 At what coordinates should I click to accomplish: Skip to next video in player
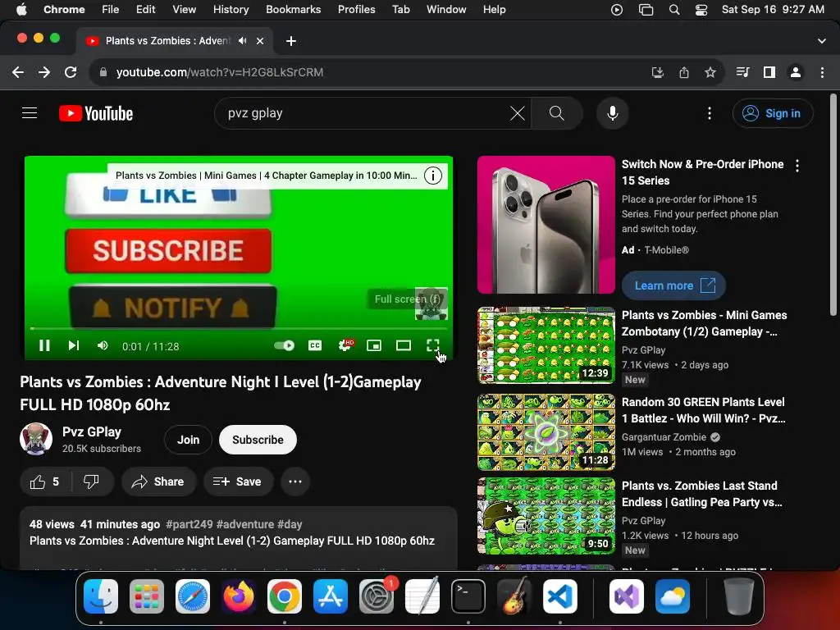click(x=74, y=346)
